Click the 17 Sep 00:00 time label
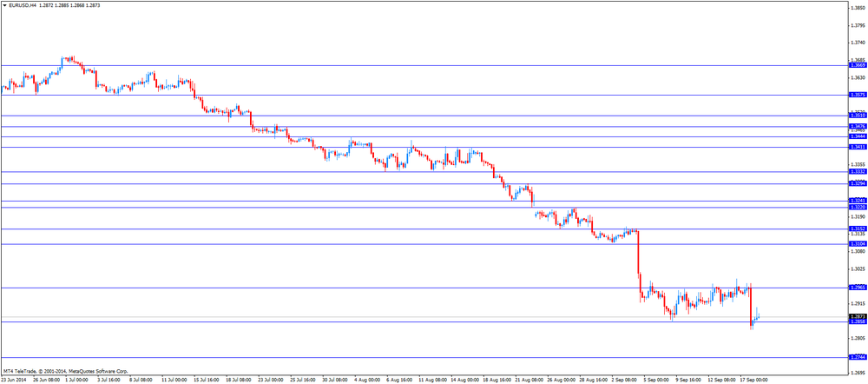This screenshot has width=868, height=384. coord(755,381)
